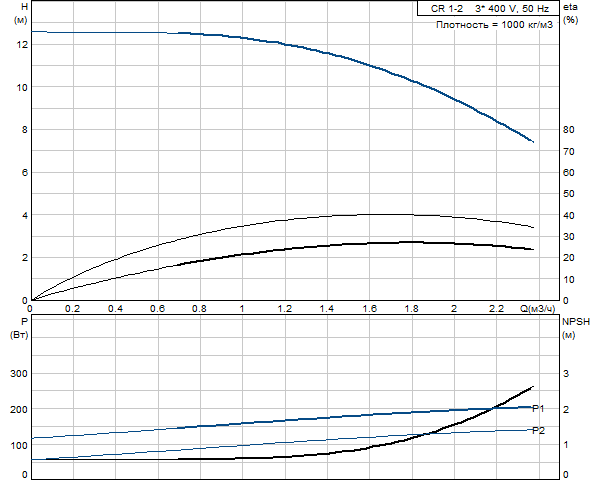The width and height of the screenshot is (592, 480).
Task: Click the 12 tick on the H axis
Action: [22, 45]
